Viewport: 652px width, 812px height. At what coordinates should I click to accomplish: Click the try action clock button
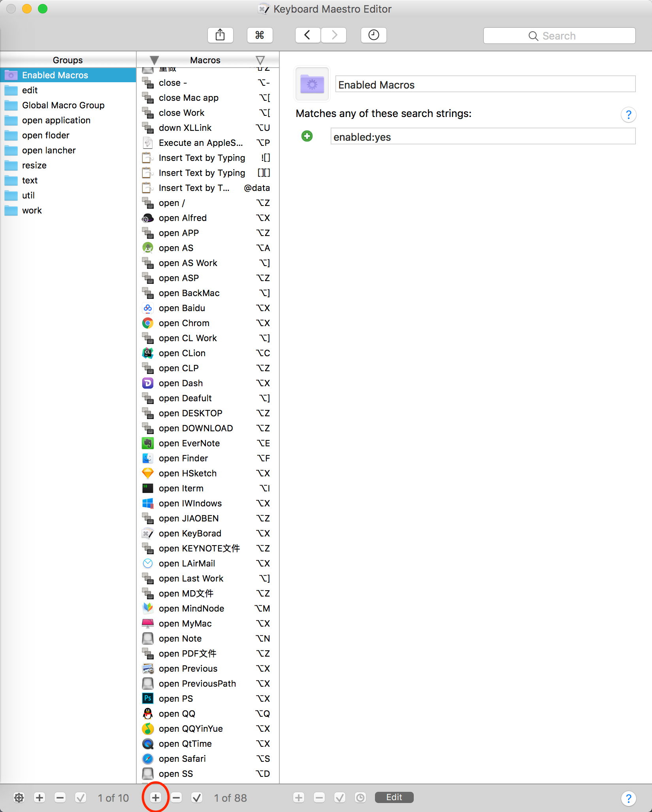click(x=360, y=798)
